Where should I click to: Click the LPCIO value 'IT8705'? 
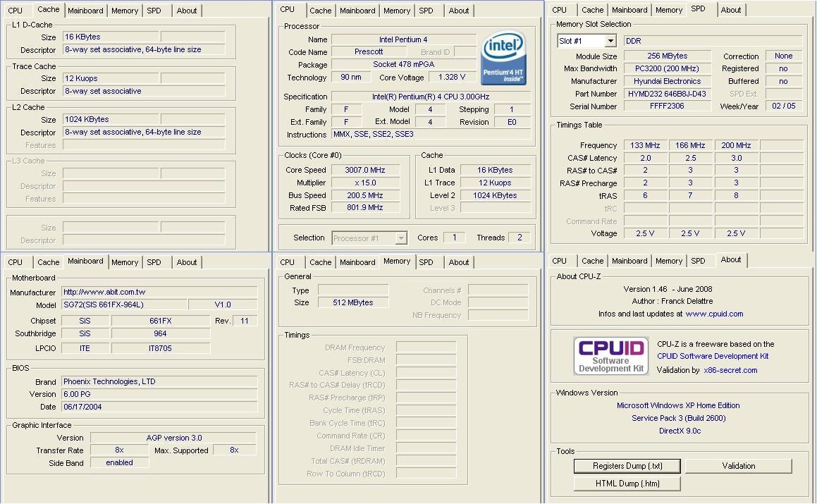tap(161, 348)
